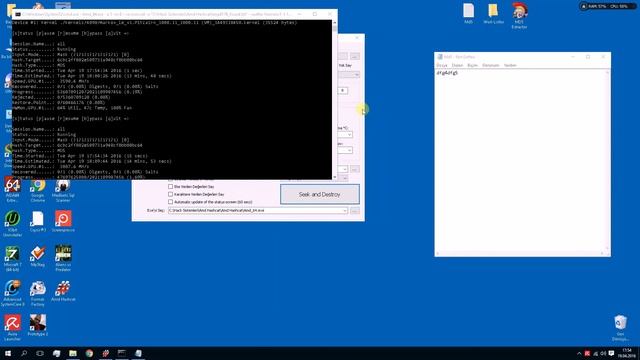The image size is (640, 360).
Task: Expand the dropdown just above Seek and Destroy
Action: (x=344, y=178)
